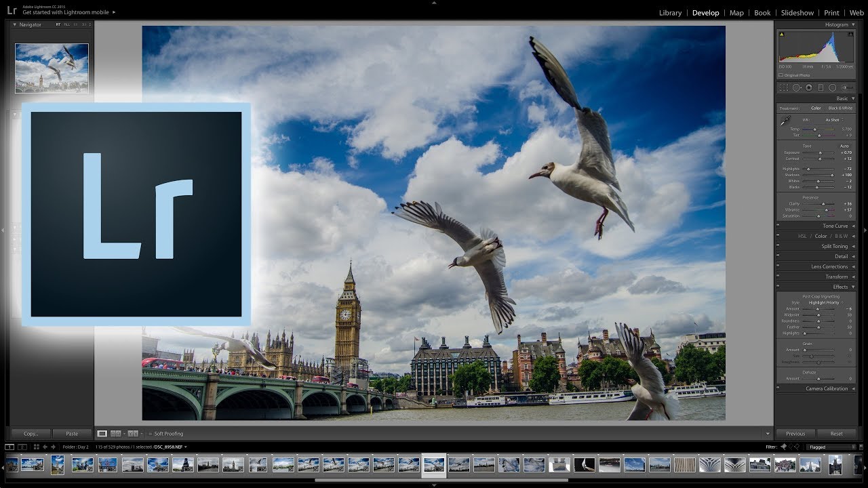Collapse the Navigator panel
The height and width of the screenshot is (488, 868).
coord(15,24)
